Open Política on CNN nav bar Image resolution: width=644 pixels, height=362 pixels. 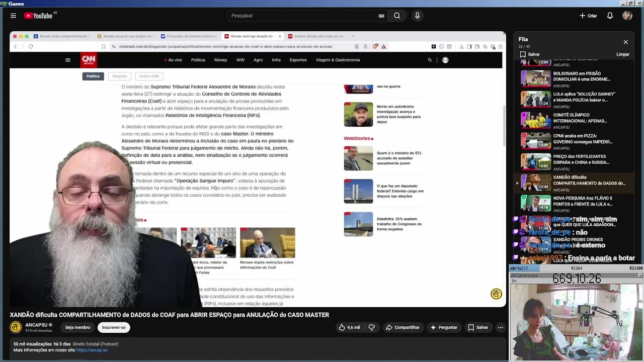click(x=198, y=60)
